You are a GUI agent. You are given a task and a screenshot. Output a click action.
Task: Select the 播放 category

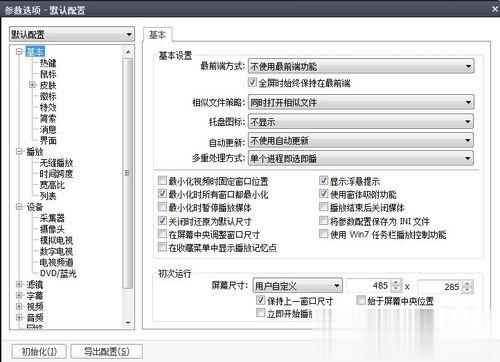(x=35, y=152)
